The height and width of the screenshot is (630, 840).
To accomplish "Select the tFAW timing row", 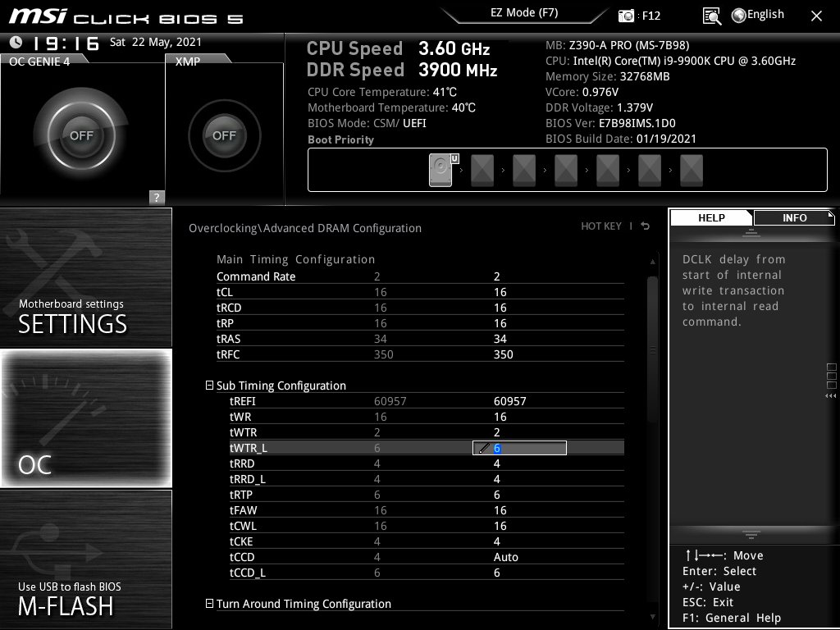I will [x=427, y=510].
